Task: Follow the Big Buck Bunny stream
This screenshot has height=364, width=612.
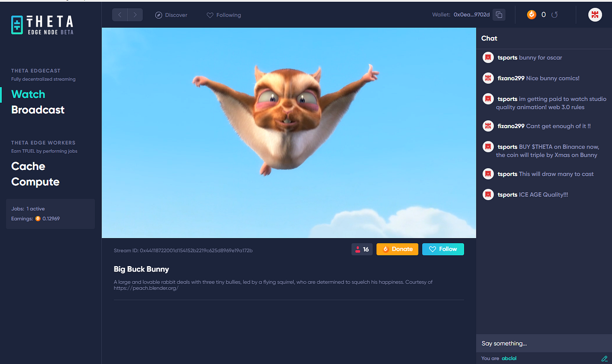Action: [x=443, y=249]
